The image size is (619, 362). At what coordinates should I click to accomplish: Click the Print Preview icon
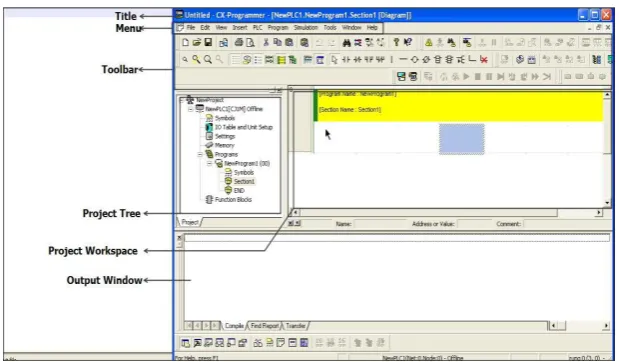250,43
